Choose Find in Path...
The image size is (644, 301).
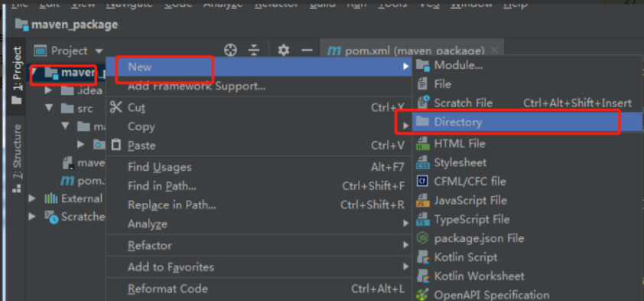click(259, 186)
